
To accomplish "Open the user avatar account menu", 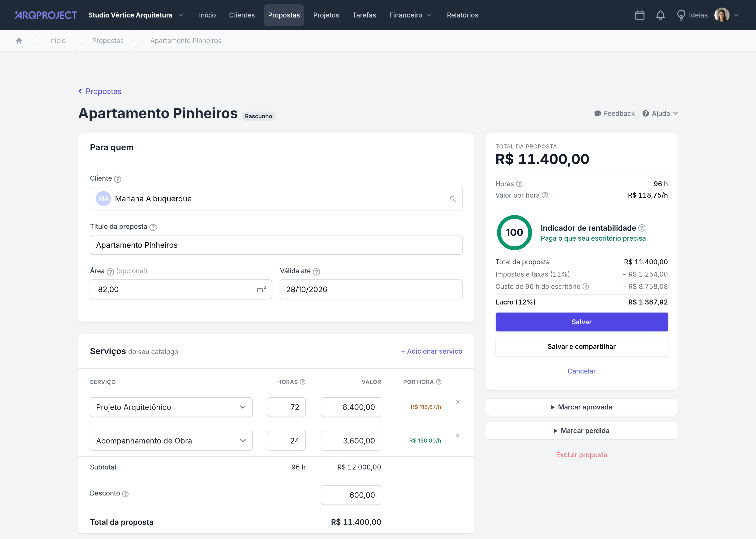I will (727, 15).
